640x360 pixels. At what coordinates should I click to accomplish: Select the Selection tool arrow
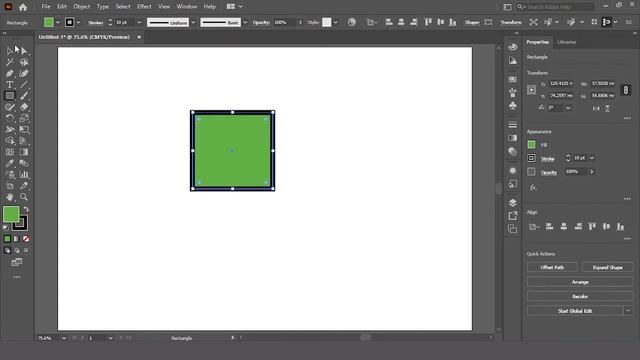(10, 51)
